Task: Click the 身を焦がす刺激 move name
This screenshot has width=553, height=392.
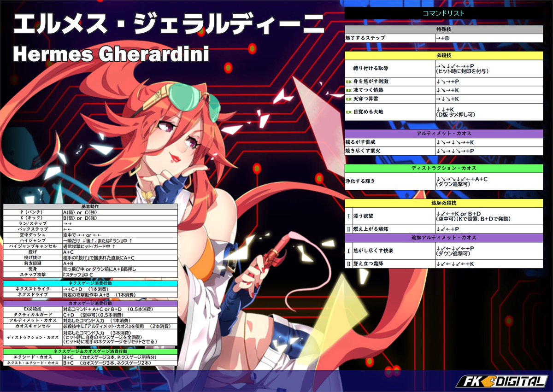Action: [x=371, y=82]
